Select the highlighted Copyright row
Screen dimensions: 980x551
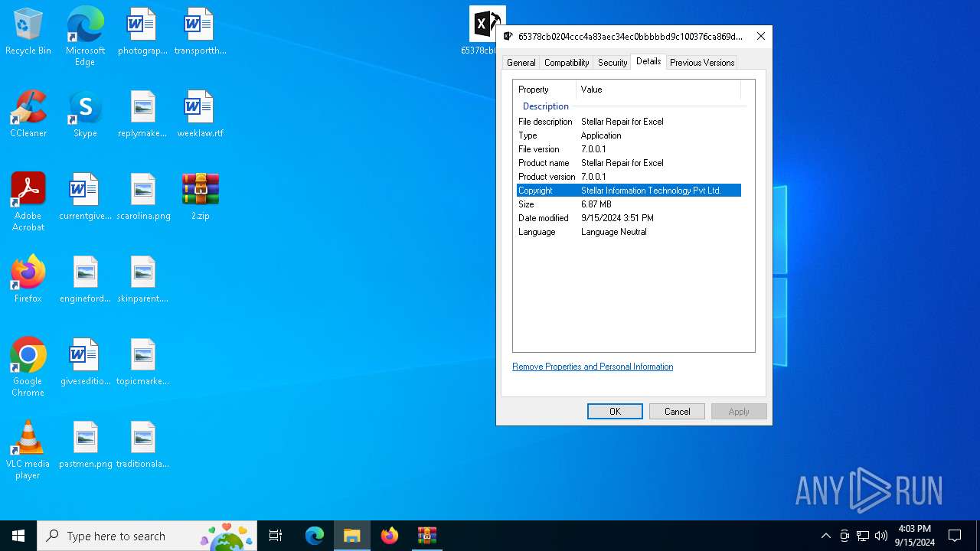[629, 191]
